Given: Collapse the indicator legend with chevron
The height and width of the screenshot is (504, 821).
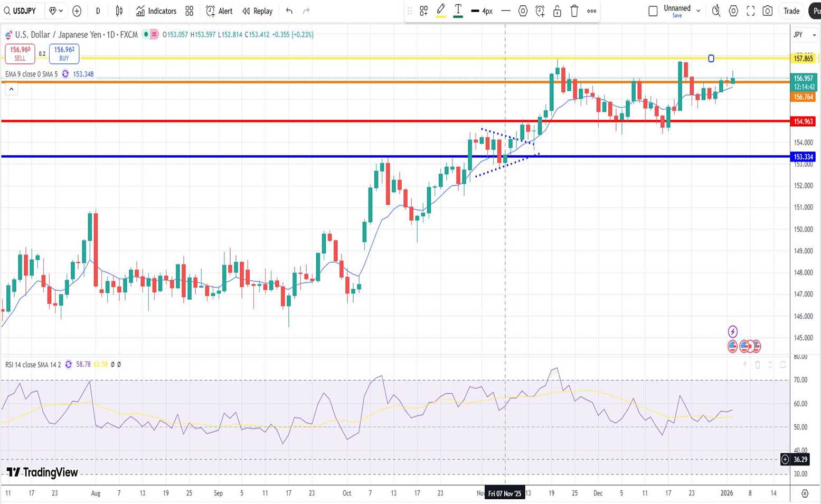Looking at the screenshot, I should 11,89.
